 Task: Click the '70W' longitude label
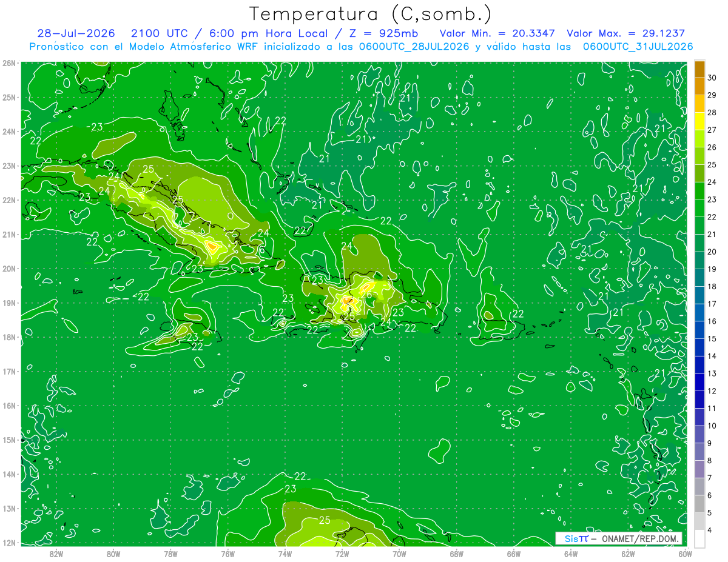[x=399, y=553]
